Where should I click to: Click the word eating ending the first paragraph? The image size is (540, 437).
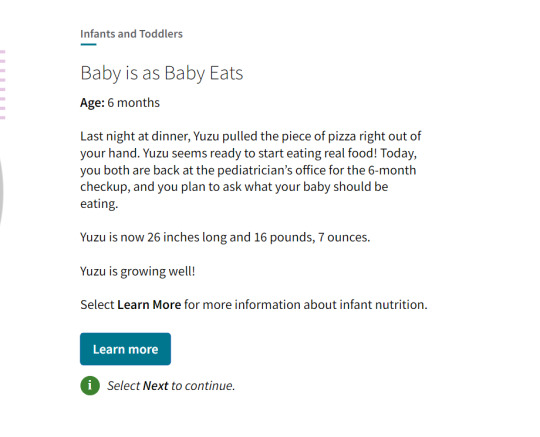pyautogui.click(x=99, y=204)
